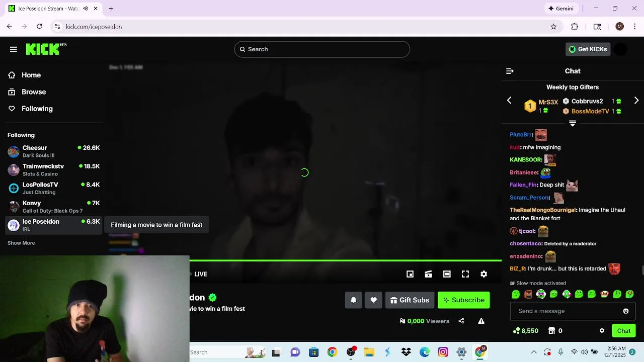Open File Explorer from taskbar

click(x=369, y=352)
